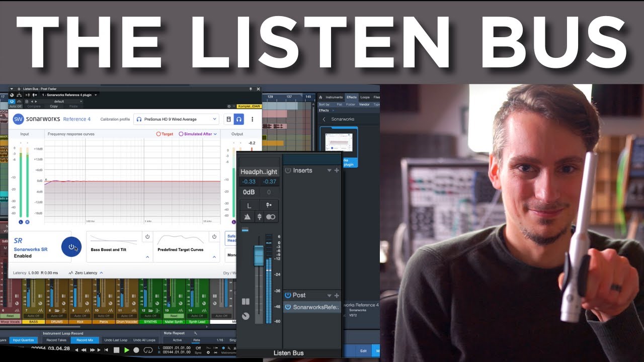Pin the Listen Bus plugin window
The width and height of the screenshot is (644, 362).
(251, 88)
